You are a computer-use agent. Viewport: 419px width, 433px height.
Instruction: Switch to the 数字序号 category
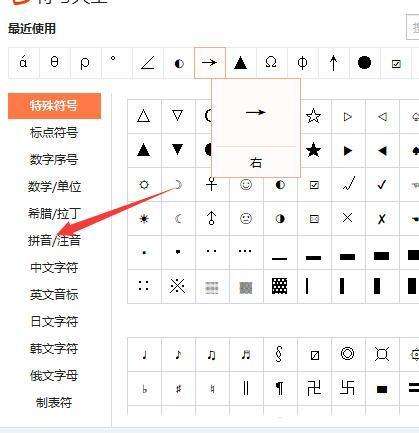click(x=54, y=159)
